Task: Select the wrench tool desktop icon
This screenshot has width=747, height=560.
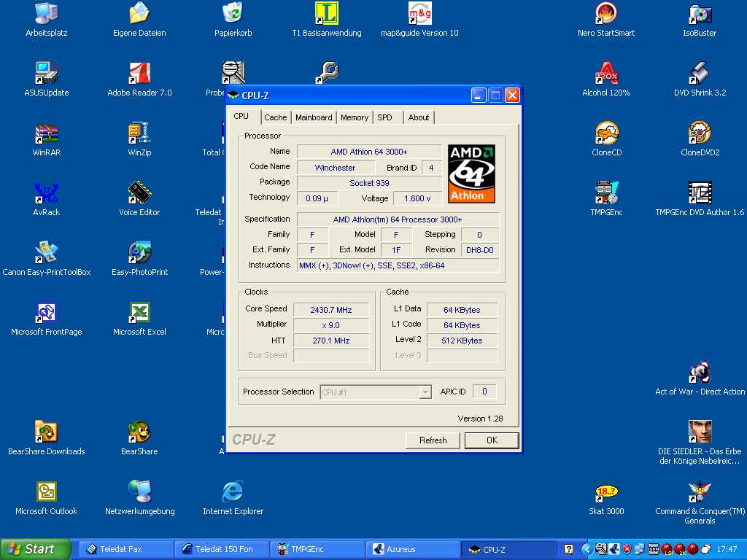Action: [327, 72]
